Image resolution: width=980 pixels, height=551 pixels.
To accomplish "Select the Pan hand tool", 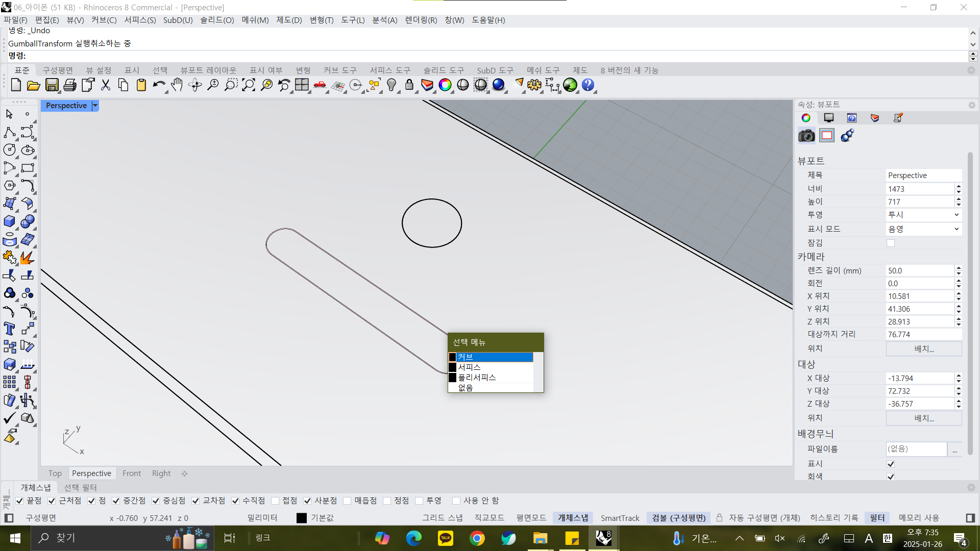I will click(177, 85).
